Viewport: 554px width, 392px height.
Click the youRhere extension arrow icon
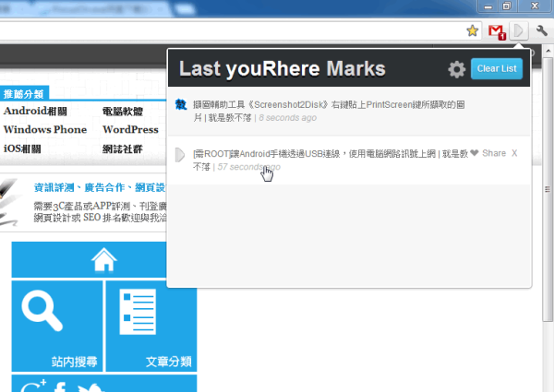[518, 31]
